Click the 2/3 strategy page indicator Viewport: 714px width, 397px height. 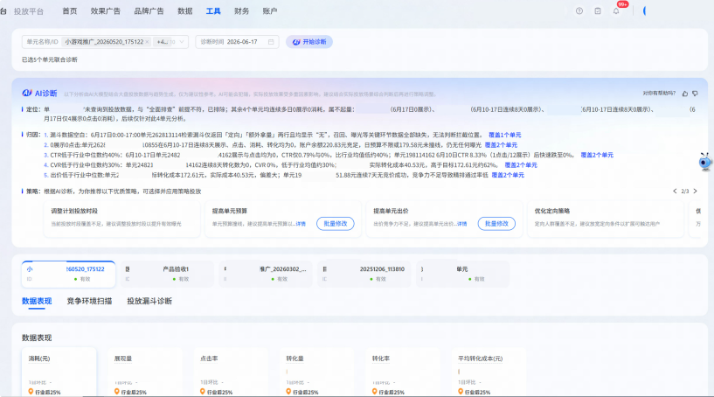[x=685, y=191]
